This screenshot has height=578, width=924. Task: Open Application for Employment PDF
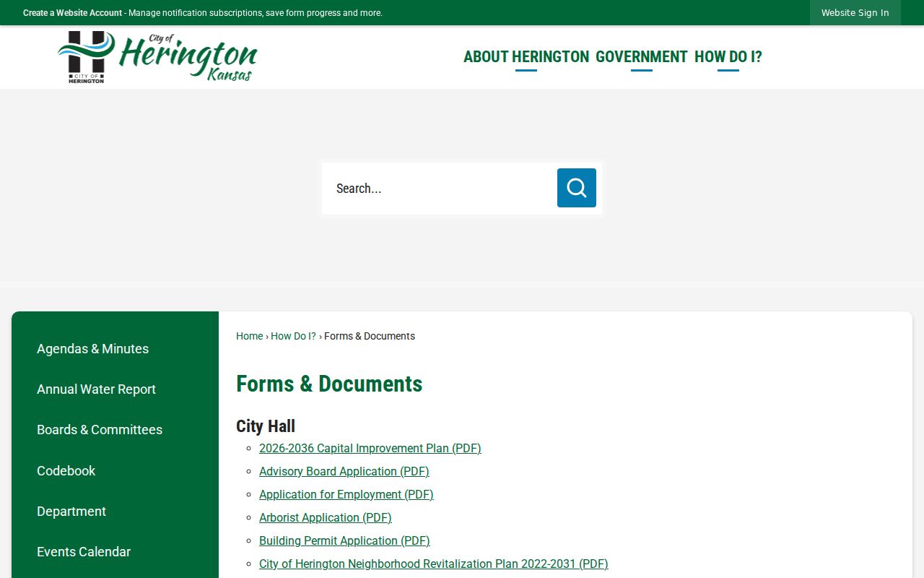(346, 495)
